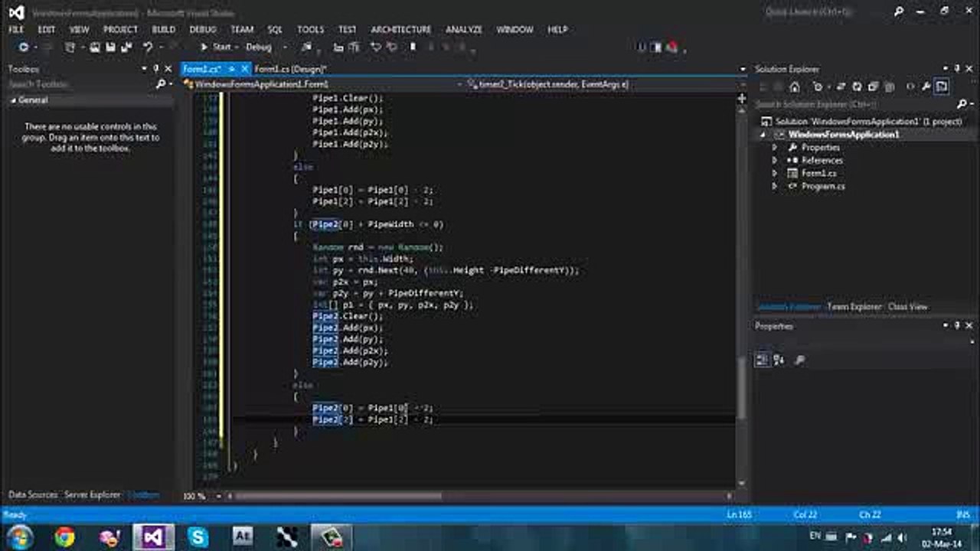
Task: Expand the References node
Action: click(x=775, y=161)
